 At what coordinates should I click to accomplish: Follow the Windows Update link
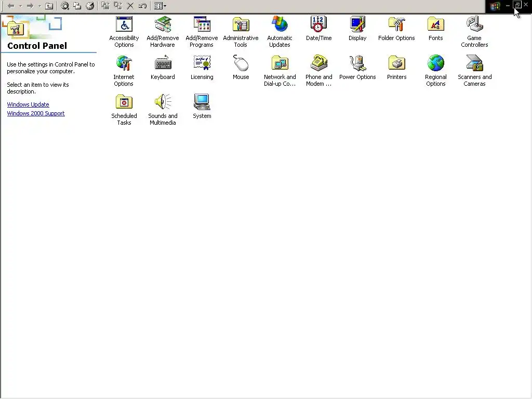tap(28, 104)
